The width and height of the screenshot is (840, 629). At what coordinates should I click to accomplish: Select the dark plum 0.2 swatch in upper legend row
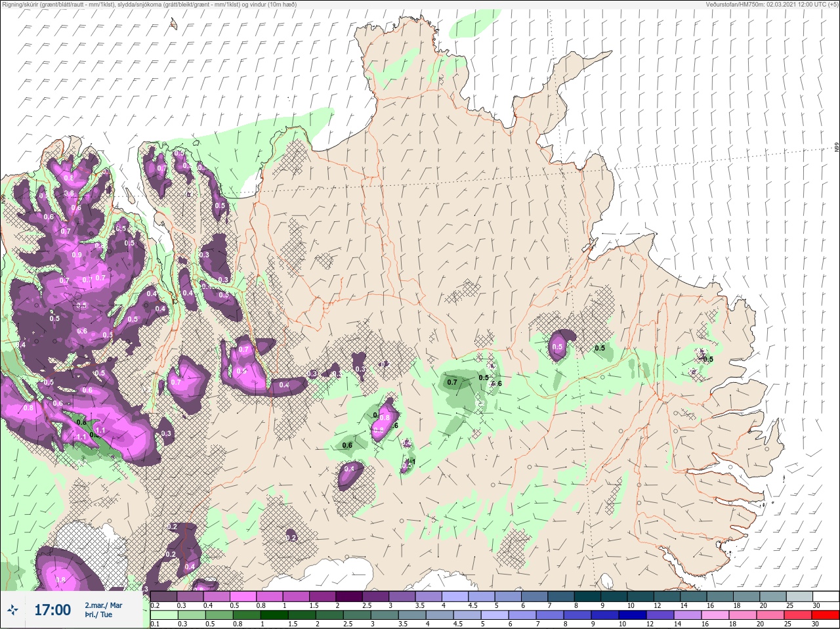coord(163,596)
